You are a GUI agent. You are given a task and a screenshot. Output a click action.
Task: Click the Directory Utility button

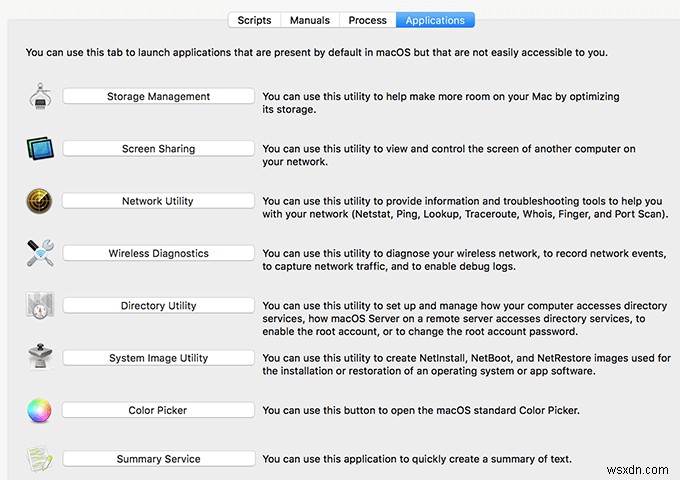coord(158,306)
